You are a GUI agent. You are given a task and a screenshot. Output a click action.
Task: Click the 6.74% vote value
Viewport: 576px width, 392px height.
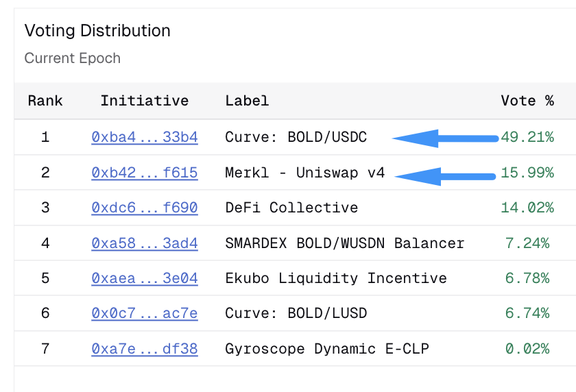click(x=527, y=313)
